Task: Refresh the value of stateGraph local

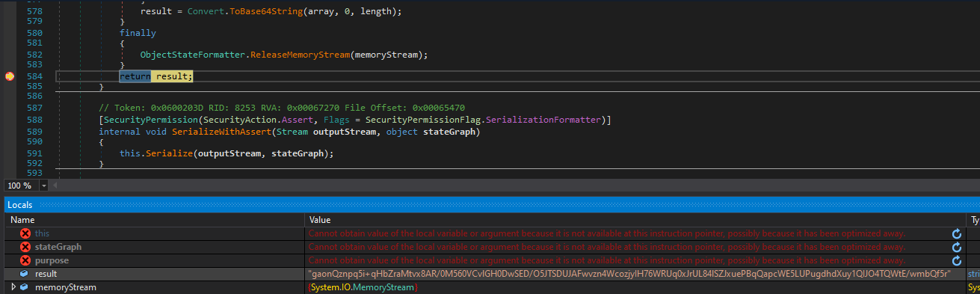Action: click(x=956, y=247)
